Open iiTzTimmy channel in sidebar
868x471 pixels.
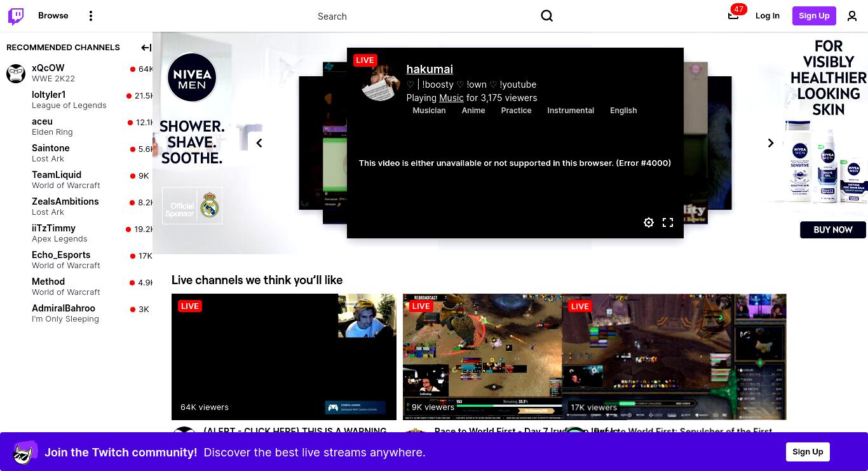(x=76, y=233)
